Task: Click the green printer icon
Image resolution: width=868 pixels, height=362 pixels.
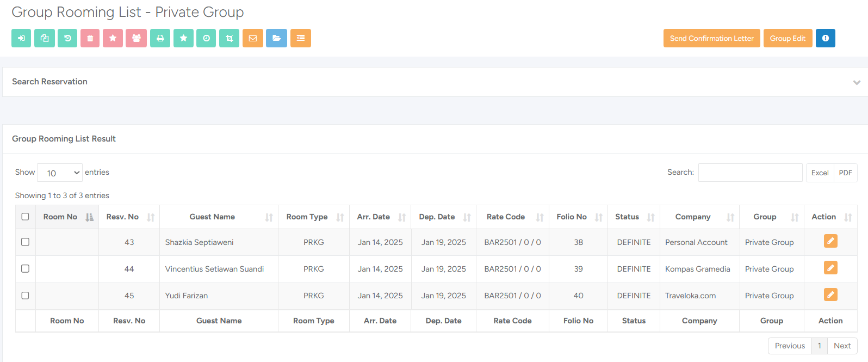Action: tap(160, 38)
